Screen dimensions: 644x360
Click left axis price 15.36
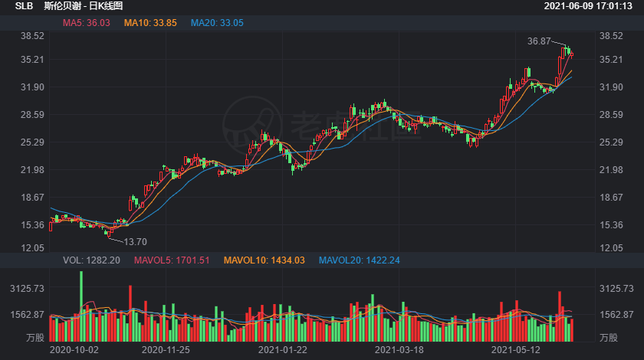(x=32, y=225)
